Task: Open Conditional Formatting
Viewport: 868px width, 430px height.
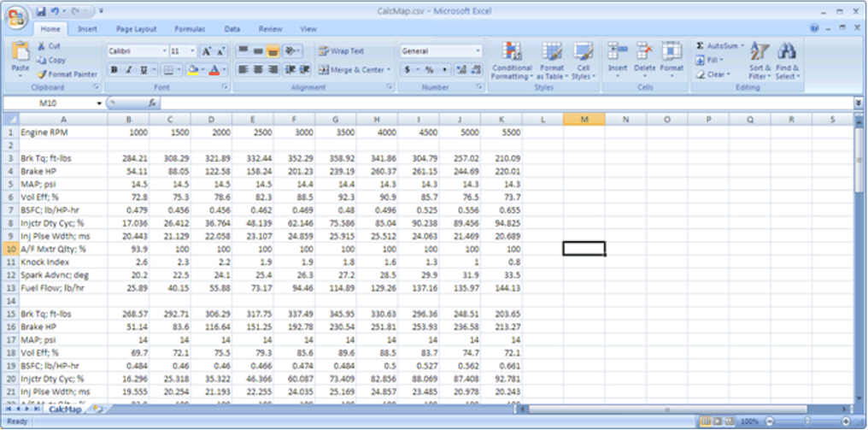Action: [x=512, y=61]
